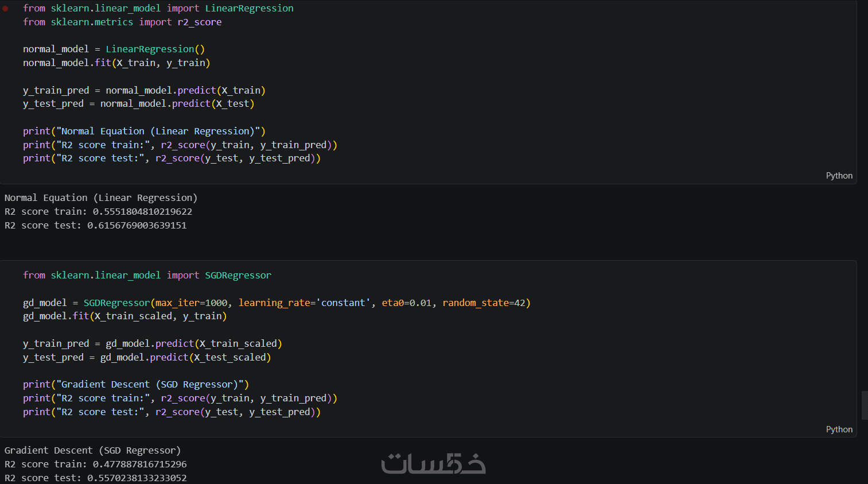Place cursor on the eta0=0.01 argument
Image resolution: width=868 pixels, height=484 pixels.
click(x=406, y=303)
